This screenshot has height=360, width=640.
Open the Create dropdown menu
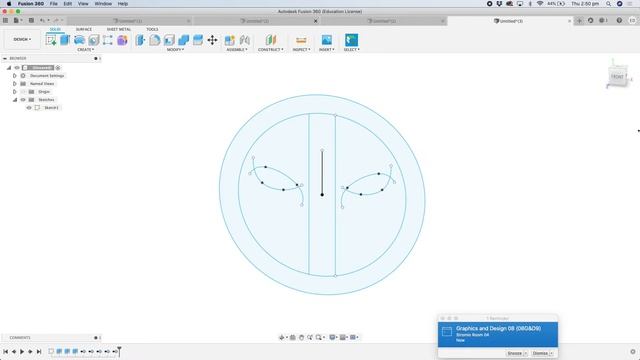tap(86, 49)
